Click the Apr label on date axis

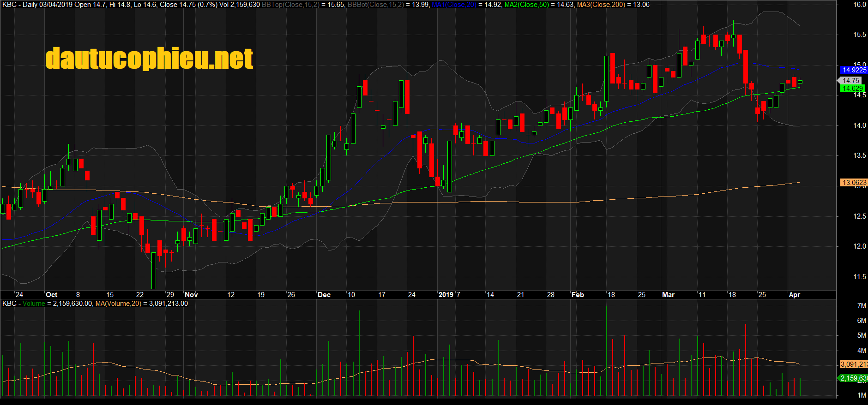click(794, 295)
